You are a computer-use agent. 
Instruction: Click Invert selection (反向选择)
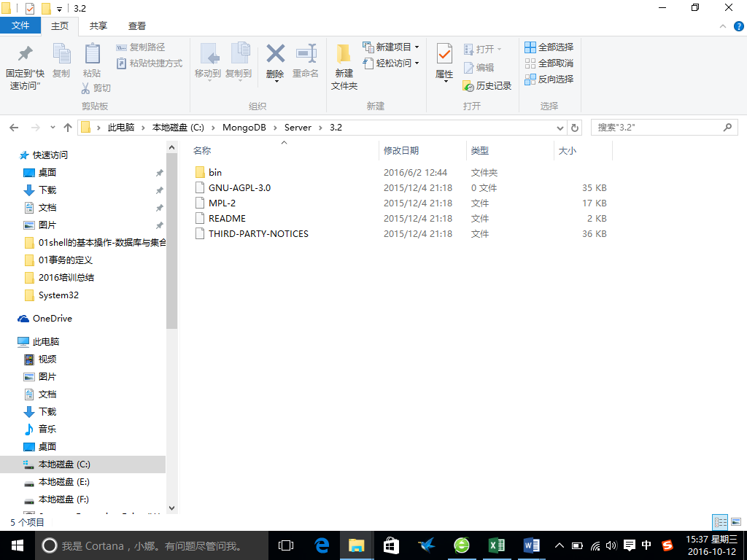point(549,79)
